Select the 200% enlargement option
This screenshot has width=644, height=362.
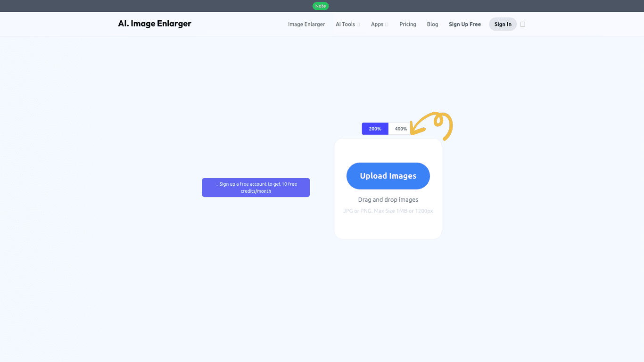(375, 129)
